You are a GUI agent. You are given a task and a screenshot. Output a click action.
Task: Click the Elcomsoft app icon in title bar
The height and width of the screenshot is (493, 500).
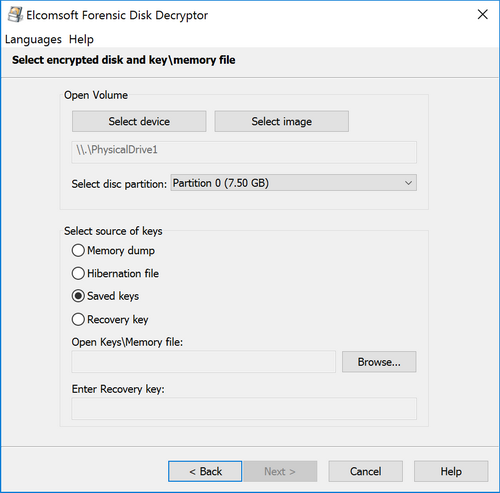click(x=15, y=15)
